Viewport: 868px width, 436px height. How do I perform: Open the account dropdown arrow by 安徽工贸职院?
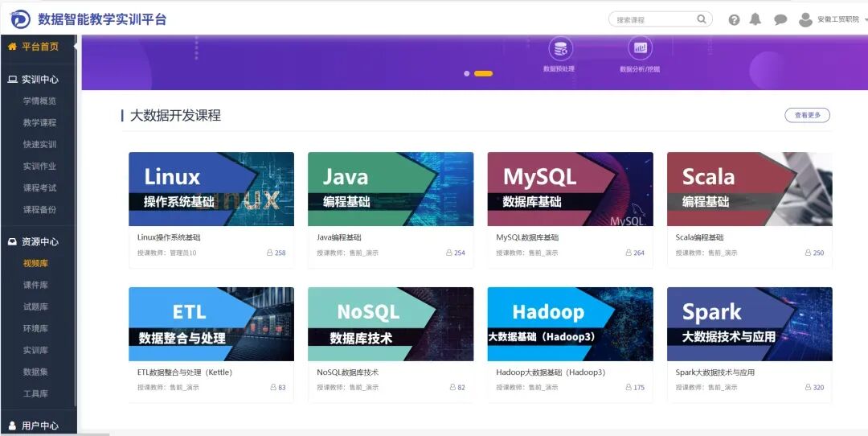[866, 20]
